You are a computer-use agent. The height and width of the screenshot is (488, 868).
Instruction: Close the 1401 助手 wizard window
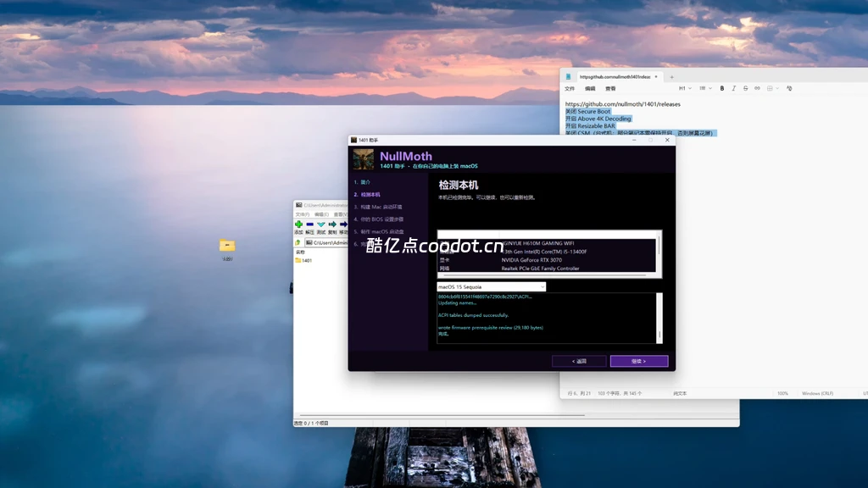pos(667,140)
